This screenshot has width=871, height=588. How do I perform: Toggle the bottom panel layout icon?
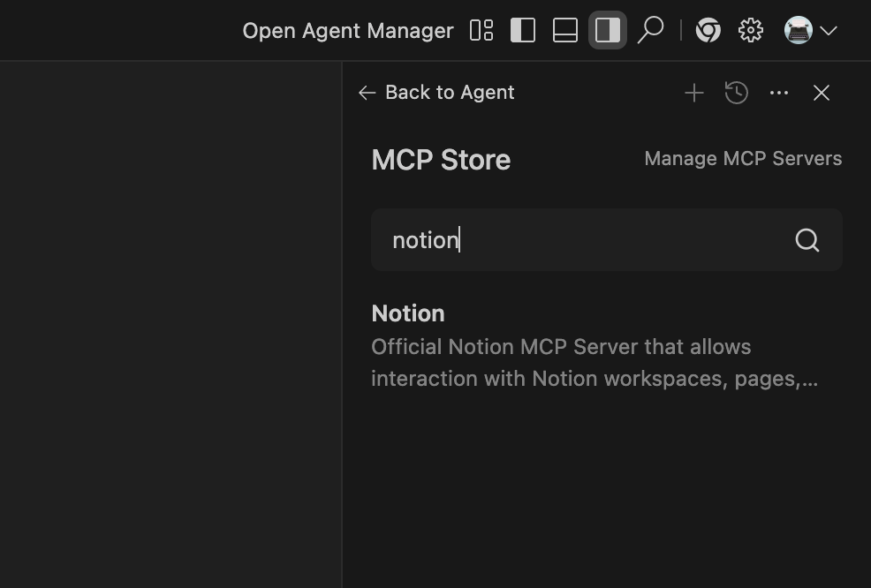565,31
